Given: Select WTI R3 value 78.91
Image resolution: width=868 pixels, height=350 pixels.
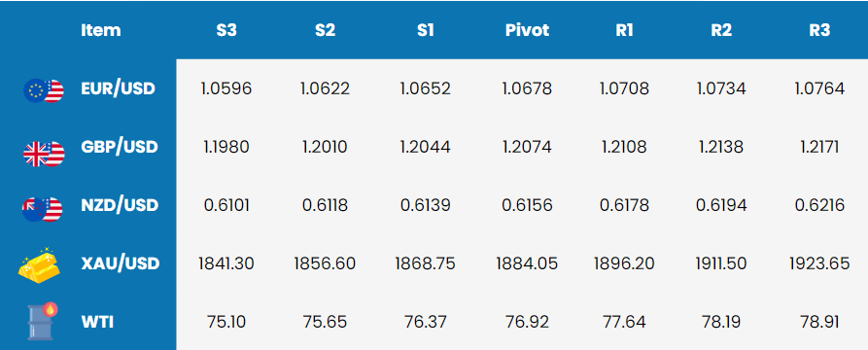Looking at the screenshot, I should coord(819,322).
